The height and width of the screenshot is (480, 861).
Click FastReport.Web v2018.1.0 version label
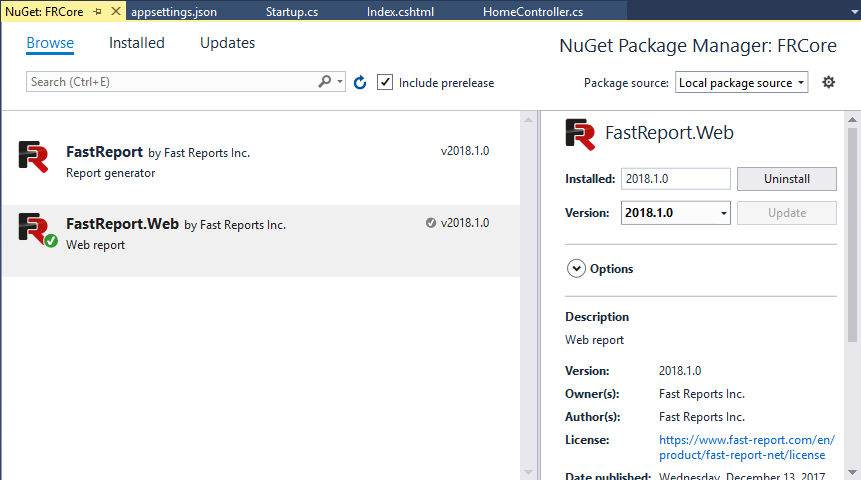(x=465, y=223)
